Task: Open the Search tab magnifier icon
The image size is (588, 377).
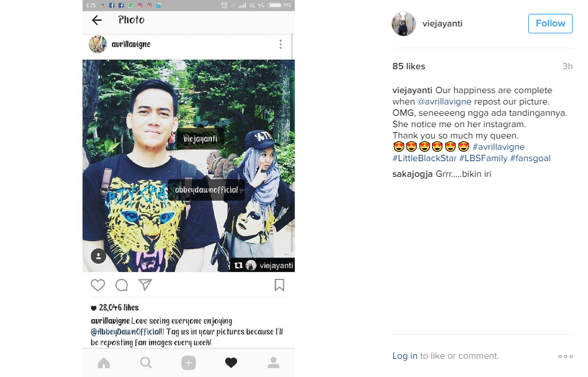Action: 146,363
